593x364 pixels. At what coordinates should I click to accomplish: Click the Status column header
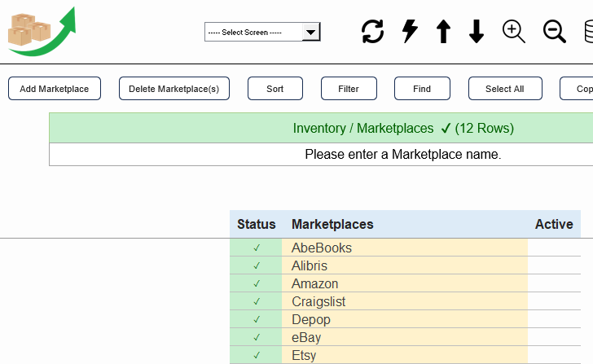pyautogui.click(x=256, y=224)
